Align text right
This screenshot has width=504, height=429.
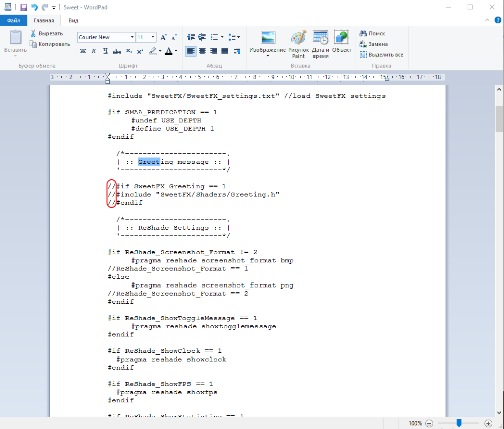pyautogui.click(x=213, y=51)
